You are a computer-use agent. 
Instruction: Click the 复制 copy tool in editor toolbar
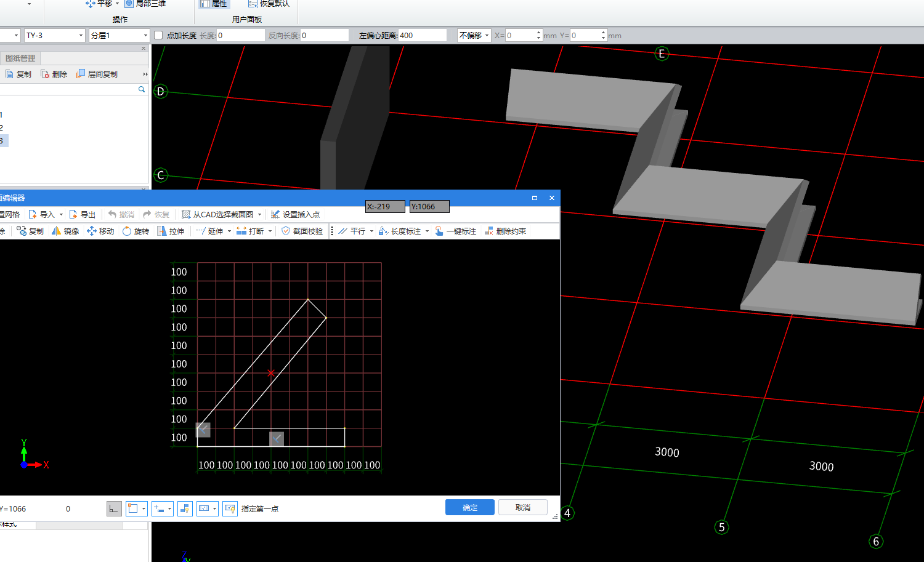click(30, 231)
